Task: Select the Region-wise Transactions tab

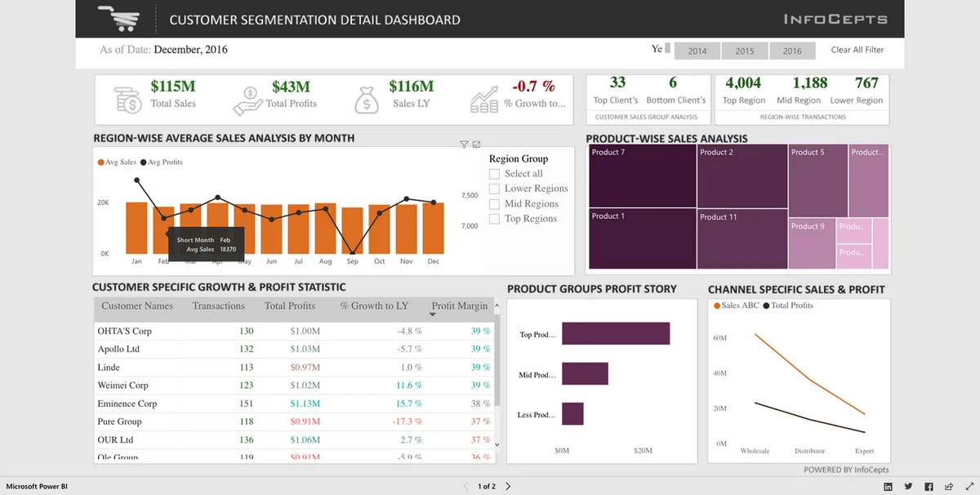Action: coord(802,117)
